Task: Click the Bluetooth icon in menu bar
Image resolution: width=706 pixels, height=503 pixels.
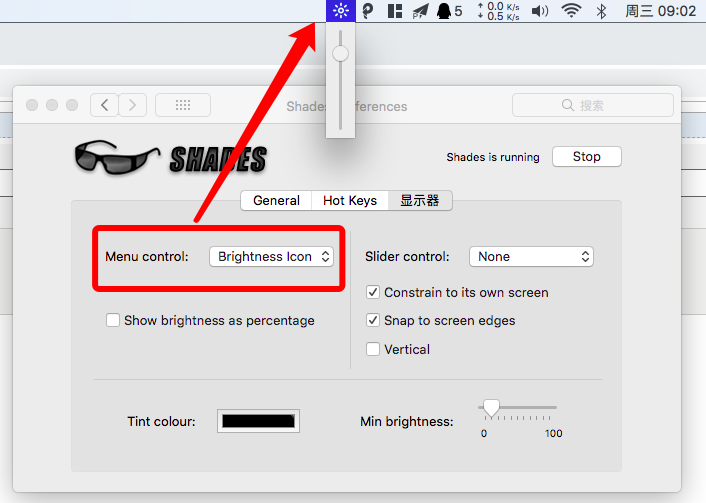Action: pyautogui.click(x=601, y=11)
